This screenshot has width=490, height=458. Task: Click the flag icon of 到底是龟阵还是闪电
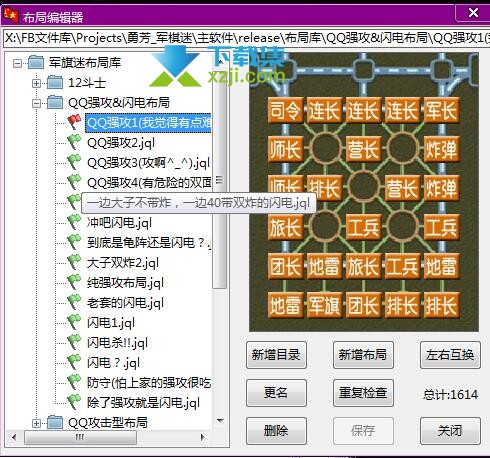coord(74,242)
